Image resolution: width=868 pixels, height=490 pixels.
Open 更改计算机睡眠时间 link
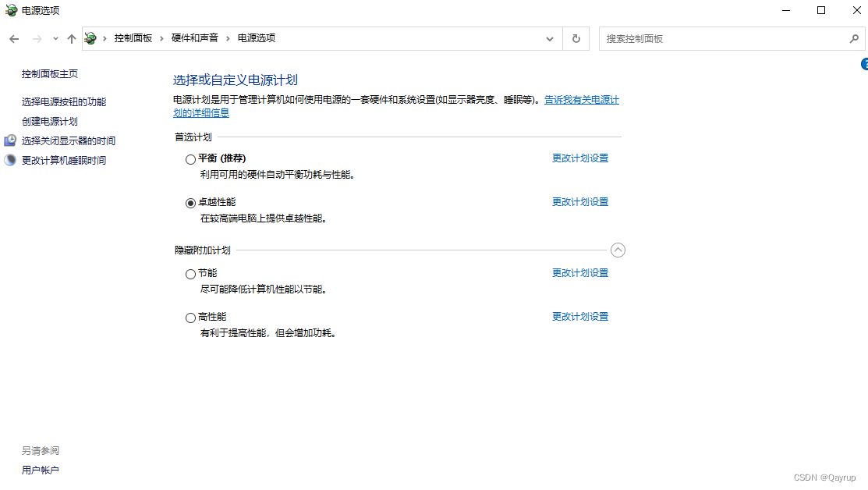point(64,161)
